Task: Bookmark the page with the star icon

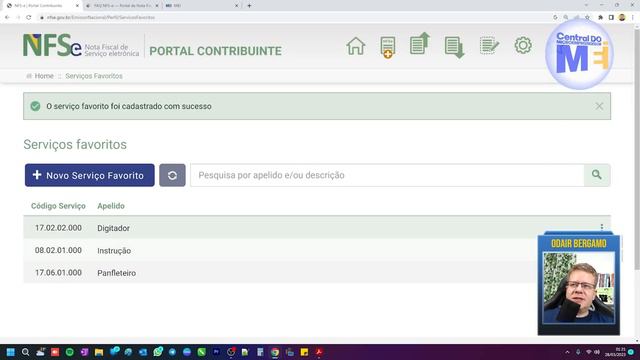Action: [x=587, y=18]
